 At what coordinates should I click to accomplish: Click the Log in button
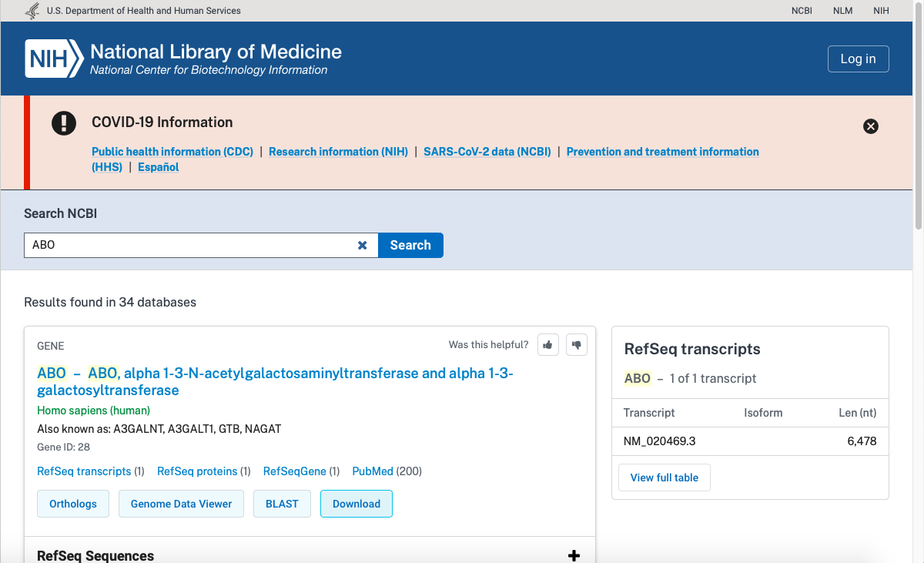(x=858, y=59)
